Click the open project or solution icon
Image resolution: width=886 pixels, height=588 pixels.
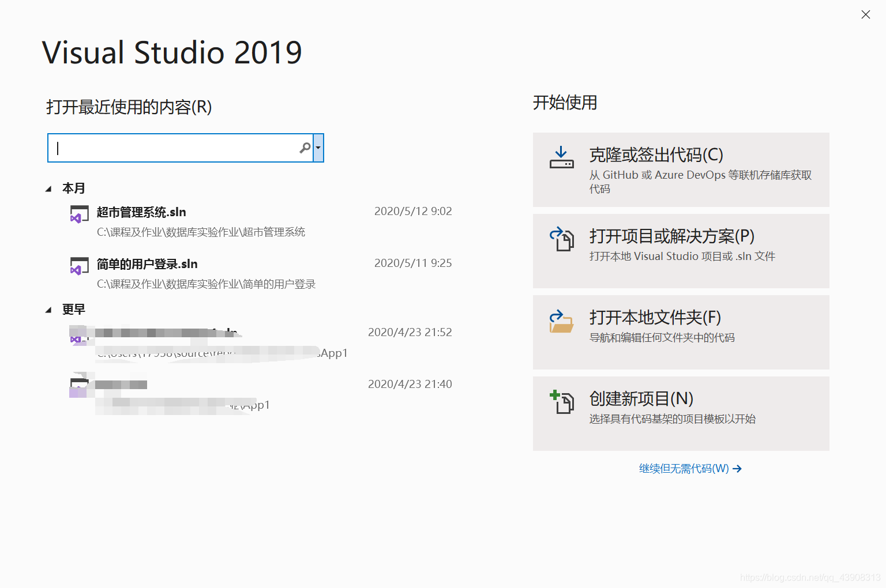click(x=562, y=239)
